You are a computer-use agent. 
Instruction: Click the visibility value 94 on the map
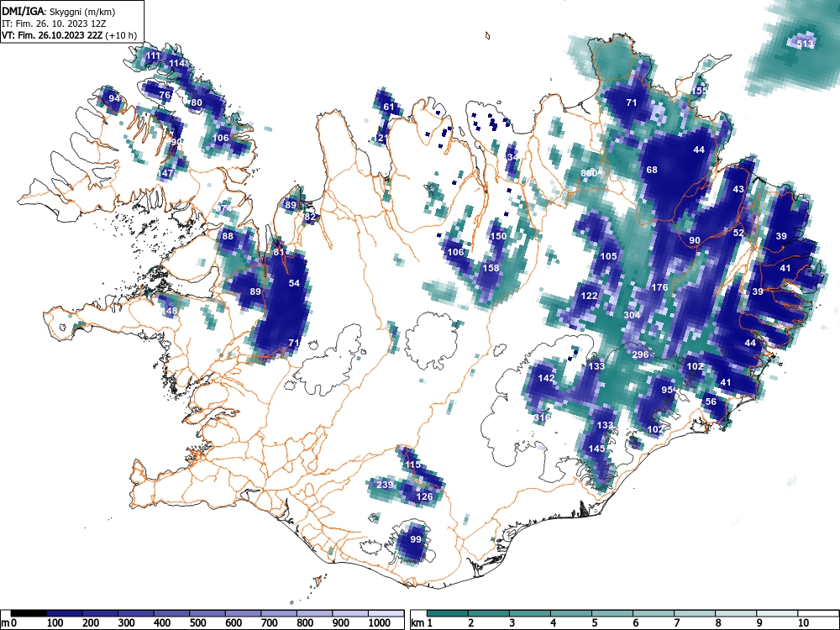114,98
